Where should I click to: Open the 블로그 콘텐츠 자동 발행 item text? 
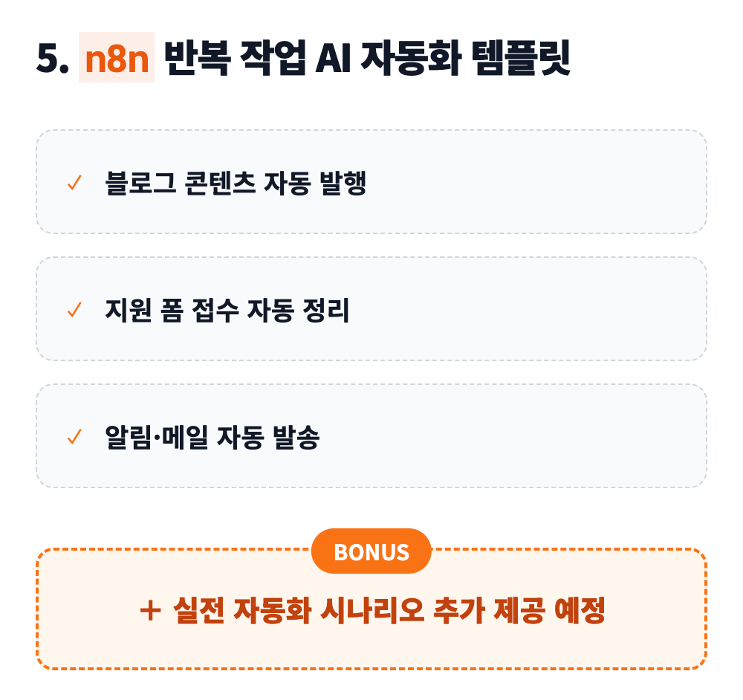236,183
